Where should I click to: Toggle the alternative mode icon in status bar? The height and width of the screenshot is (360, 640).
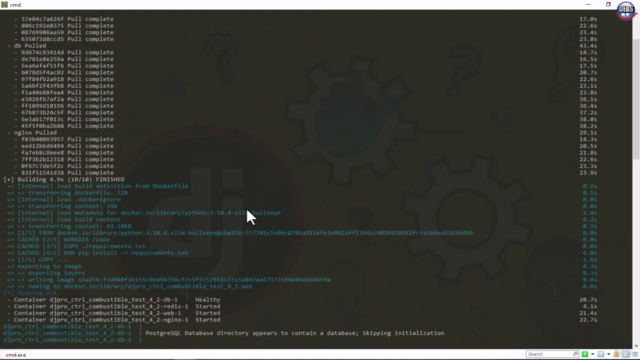click(x=626, y=354)
